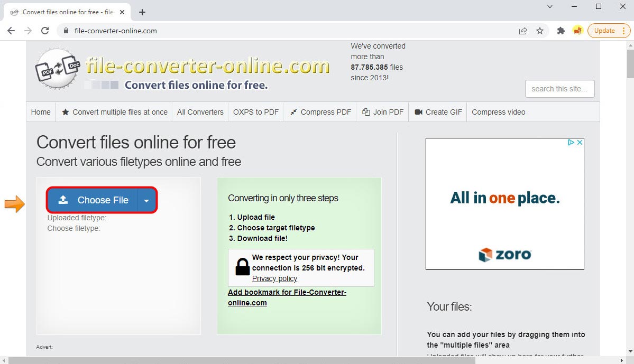Click the black padlock privacy icon
This screenshot has height=364, width=634.
[243, 267]
